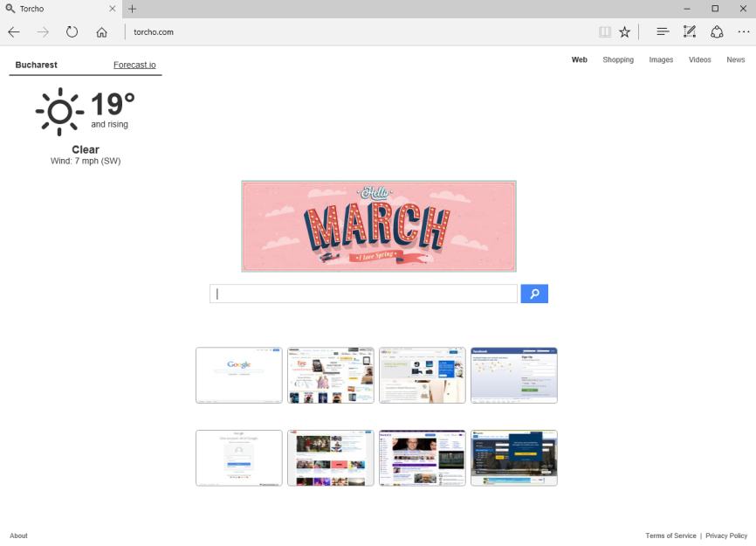Click the blue search magnifier button
The image size is (756, 546).
coord(534,294)
